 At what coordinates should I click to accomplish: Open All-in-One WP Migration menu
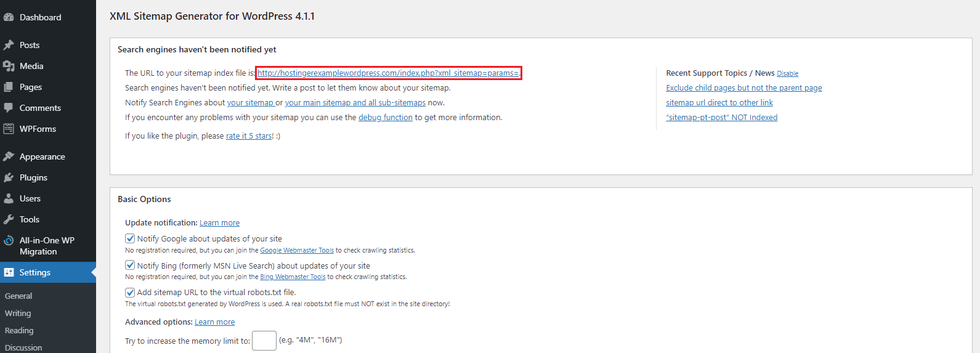tap(48, 246)
